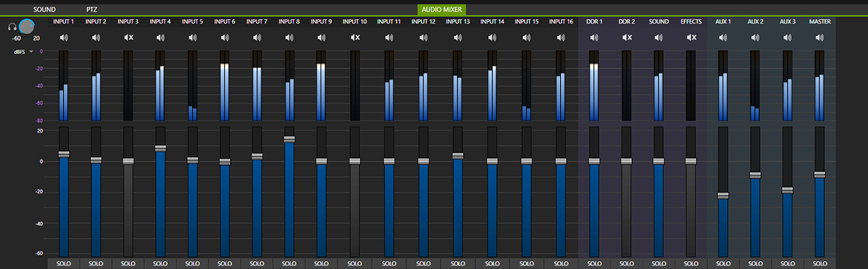This screenshot has height=269, width=868.
Task: Click the INPUT 1 fader handle
Action: (x=64, y=154)
